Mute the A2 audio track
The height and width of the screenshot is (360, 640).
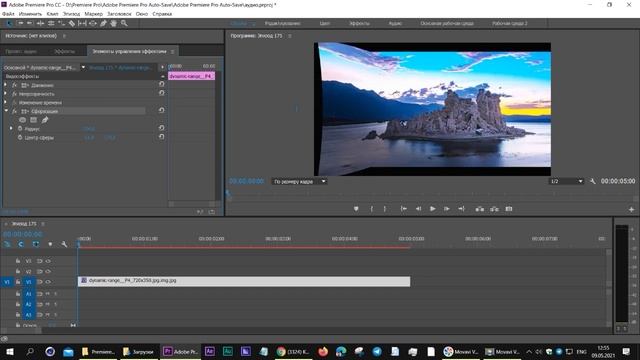coord(48,304)
